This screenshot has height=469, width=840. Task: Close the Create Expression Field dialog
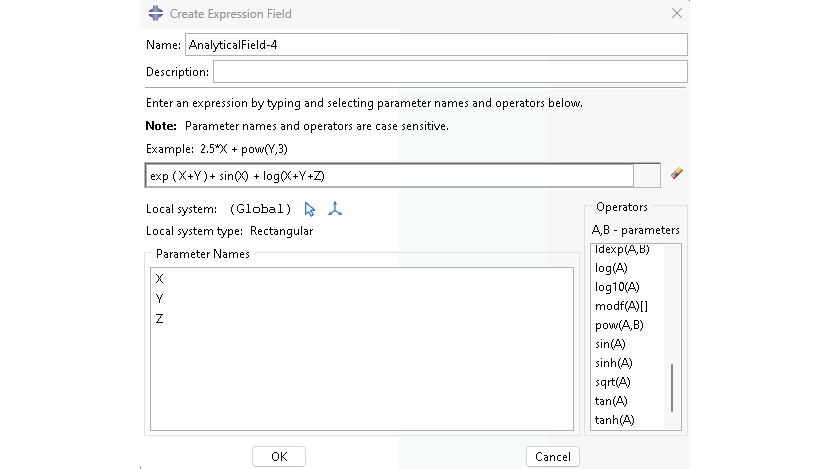pyautogui.click(x=676, y=14)
